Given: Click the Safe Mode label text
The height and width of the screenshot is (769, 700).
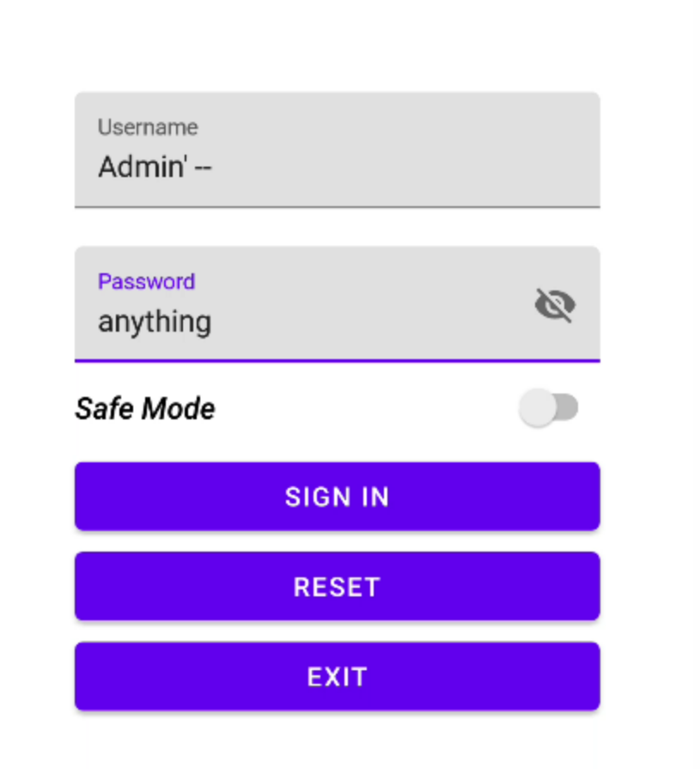Looking at the screenshot, I should tap(145, 408).
